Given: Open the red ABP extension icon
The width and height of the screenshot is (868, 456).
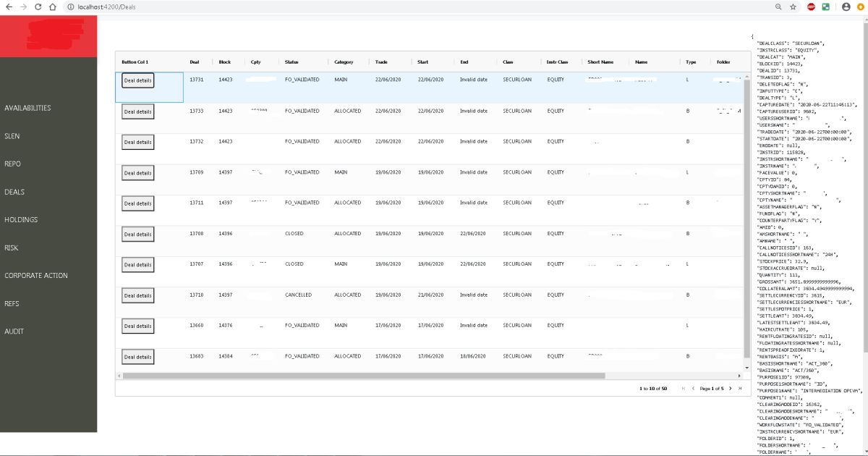Looking at the screenshot, I should click(x=812, y=6).
